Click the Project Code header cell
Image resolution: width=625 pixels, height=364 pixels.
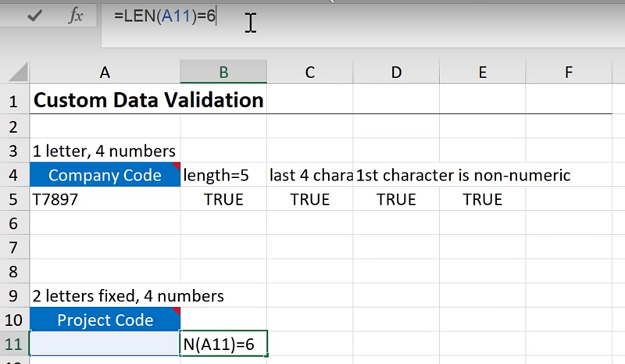104,320
